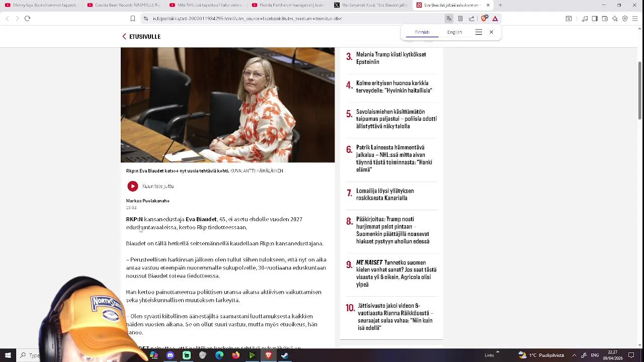
Task: Open the Leo AI sparkle icon
Action: (615, 19)
